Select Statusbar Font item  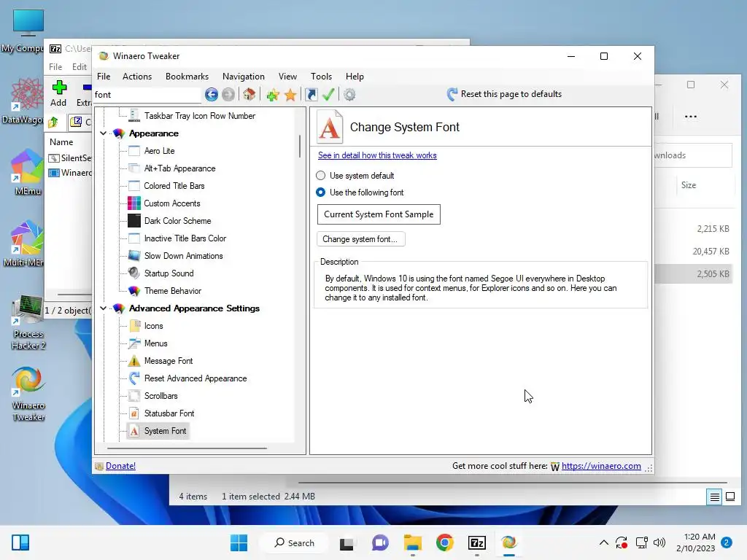click(169, 413)
